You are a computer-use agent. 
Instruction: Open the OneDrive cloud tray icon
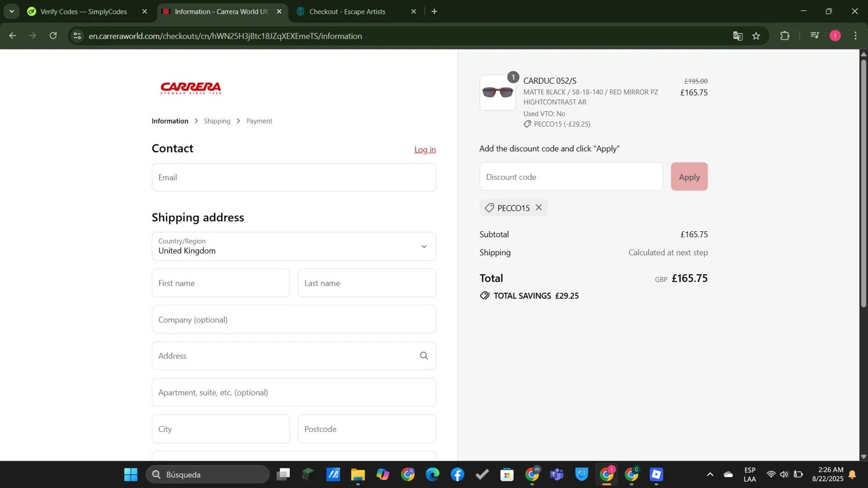pos(729,475)
